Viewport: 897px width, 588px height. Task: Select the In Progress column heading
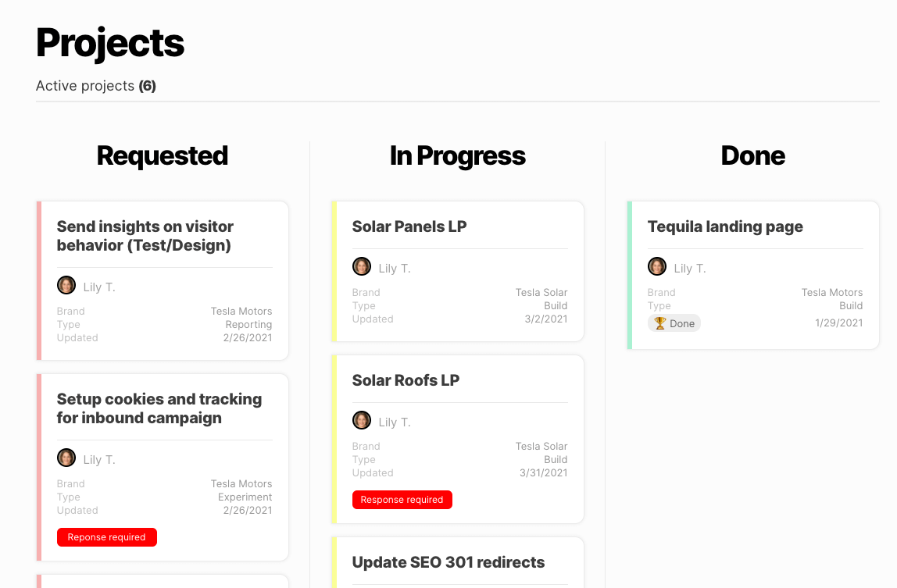tap(458, 155)
